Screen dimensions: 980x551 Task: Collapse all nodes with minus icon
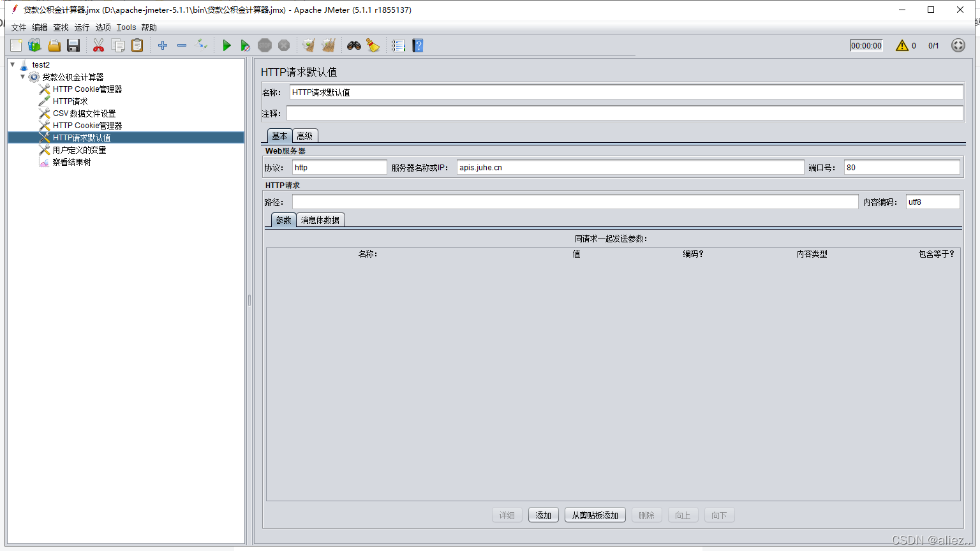click(182, 45)
